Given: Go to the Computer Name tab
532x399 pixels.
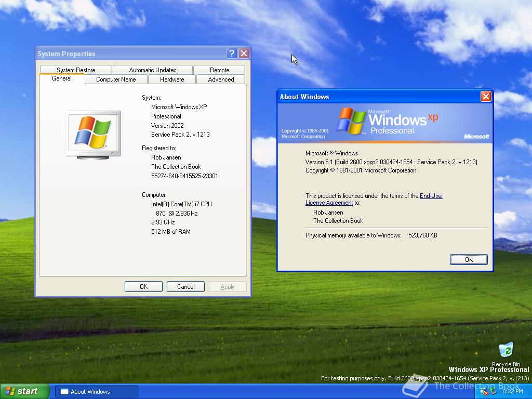Looking at the screenshot, I should click(116, 79).
